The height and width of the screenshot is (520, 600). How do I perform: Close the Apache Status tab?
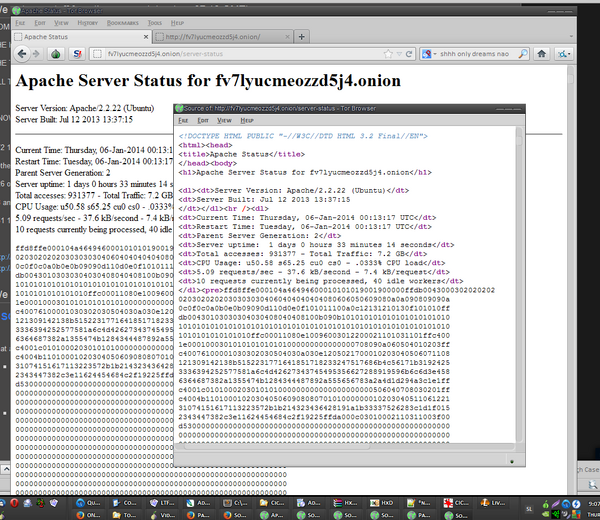(146, 37)
